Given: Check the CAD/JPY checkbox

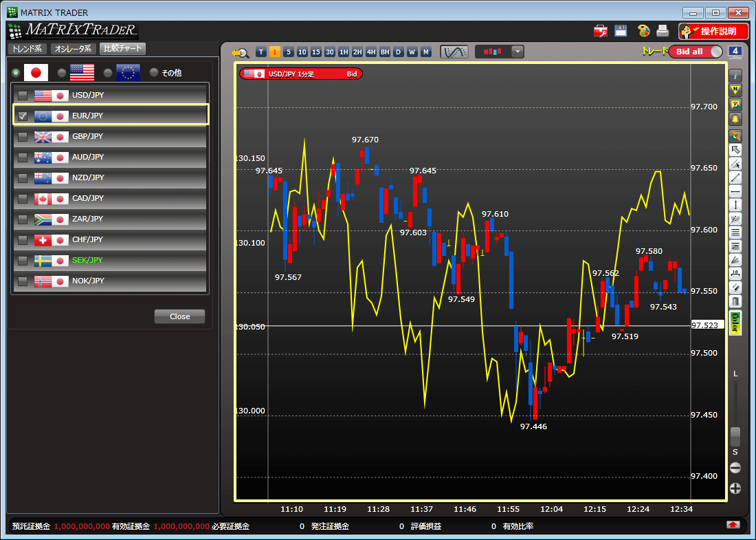Looking at the screenshot, I should click(23, 198).
